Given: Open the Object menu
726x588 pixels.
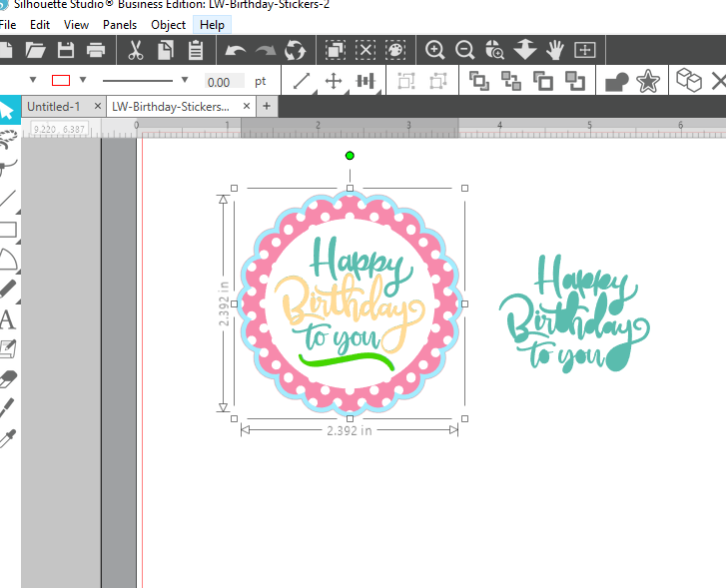Looking at the screenshot, I should pyautogui.click(x=168, y=24).
